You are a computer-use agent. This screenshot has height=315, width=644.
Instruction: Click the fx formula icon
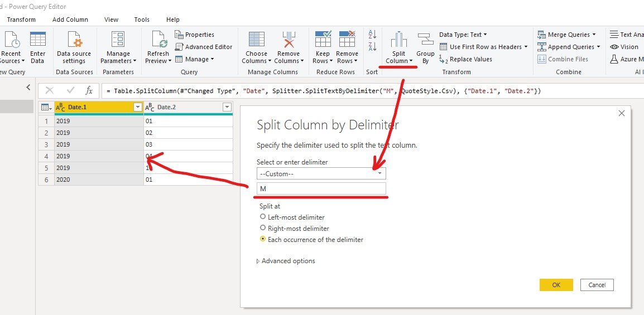coord(89,90)
